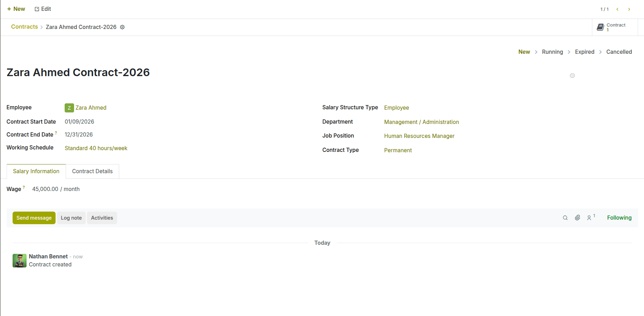Switch to the Contract Details tab
The height and width of the screenshot is (316, 644).
[92, 171]
